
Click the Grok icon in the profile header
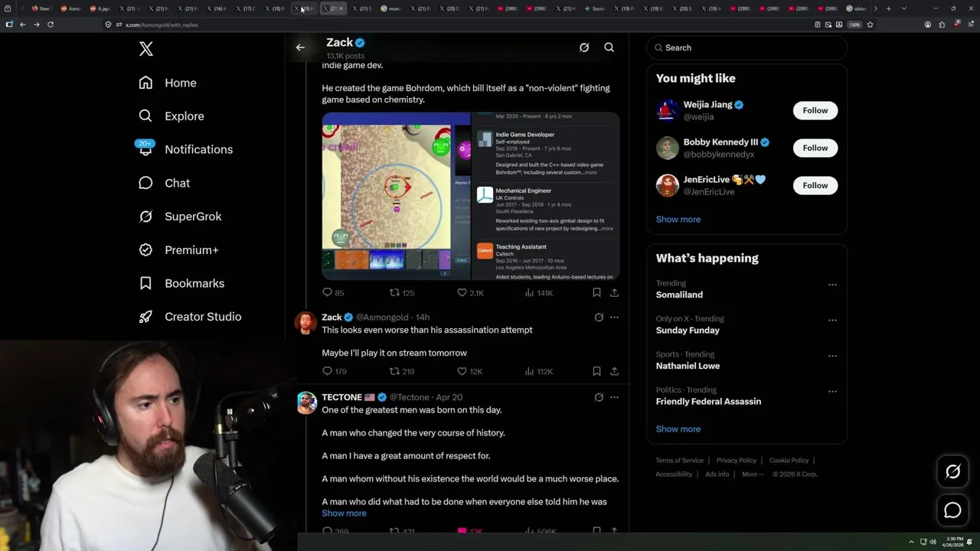(x=584, y=47)
